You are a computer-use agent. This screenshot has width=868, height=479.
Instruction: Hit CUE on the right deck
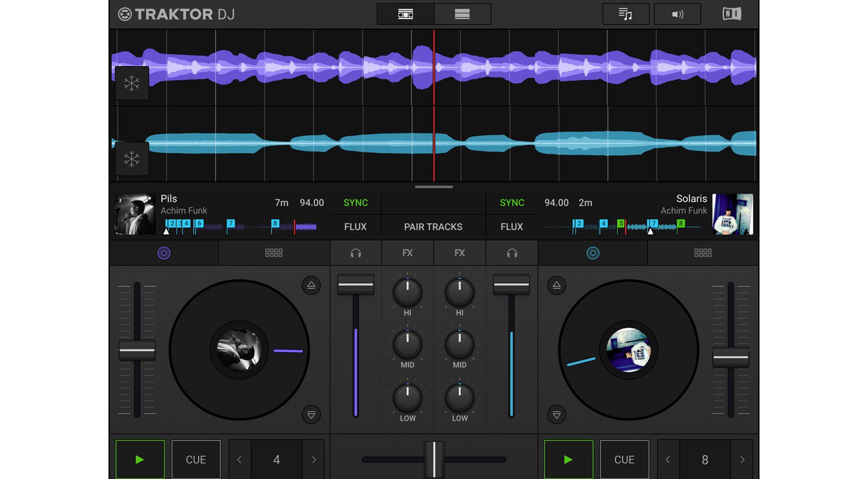[x=625, y=460]
